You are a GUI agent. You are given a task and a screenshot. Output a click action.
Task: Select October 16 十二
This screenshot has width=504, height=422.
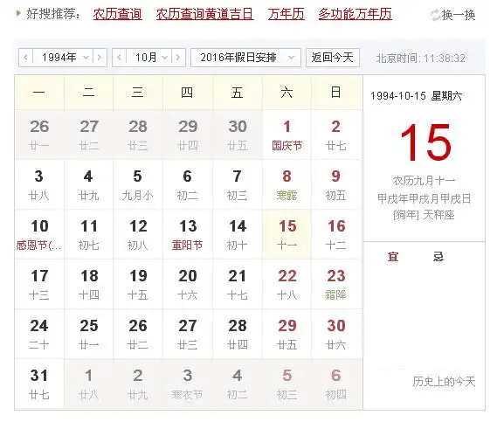[336, 235]
